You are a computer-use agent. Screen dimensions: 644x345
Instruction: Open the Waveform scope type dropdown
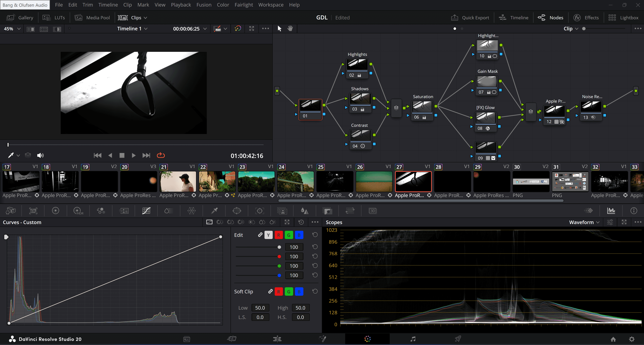point(584,222)
